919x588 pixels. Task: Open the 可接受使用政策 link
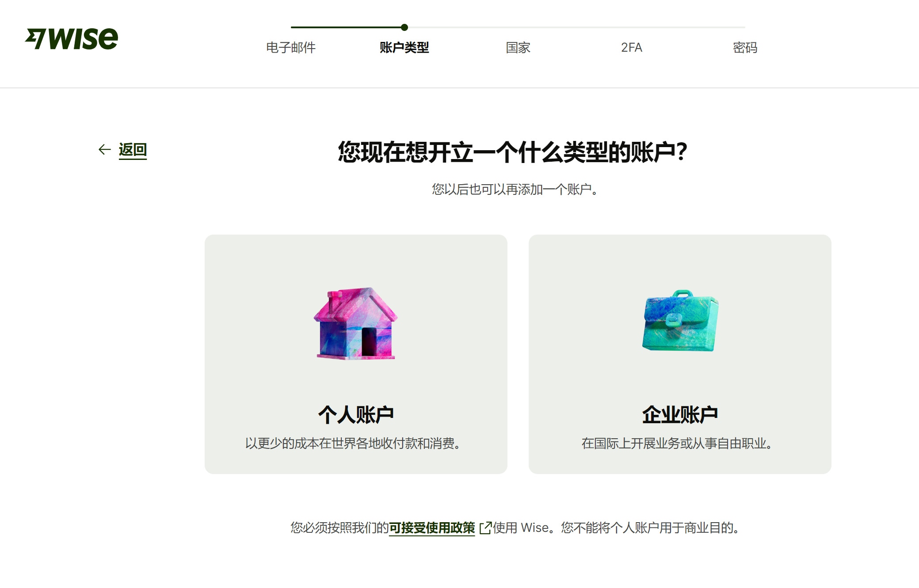(431, 528)
